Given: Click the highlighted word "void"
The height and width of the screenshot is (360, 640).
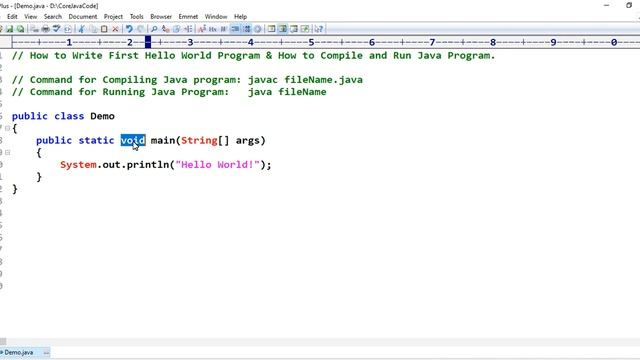Looking at the screenshot, I should pyautogui.click(x=133, y=140).
